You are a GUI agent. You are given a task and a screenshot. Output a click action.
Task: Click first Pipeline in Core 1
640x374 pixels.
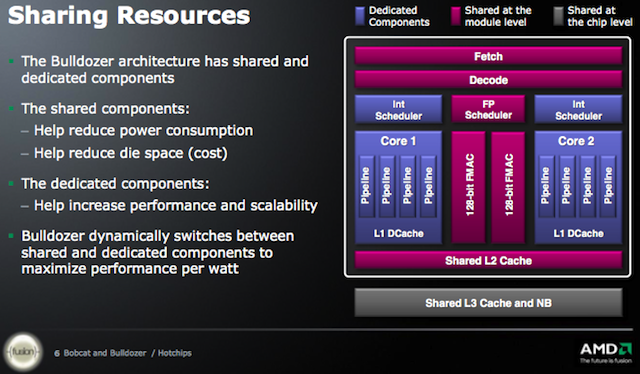[366, 186]
